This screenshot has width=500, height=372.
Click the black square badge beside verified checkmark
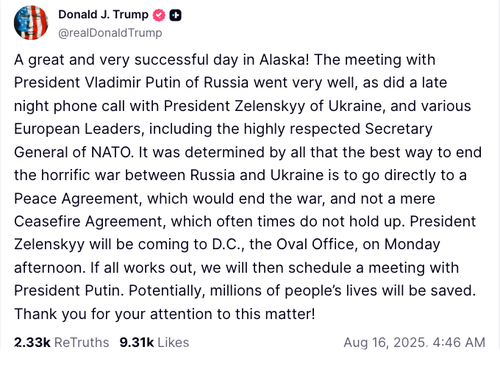(x=175, y=15)
